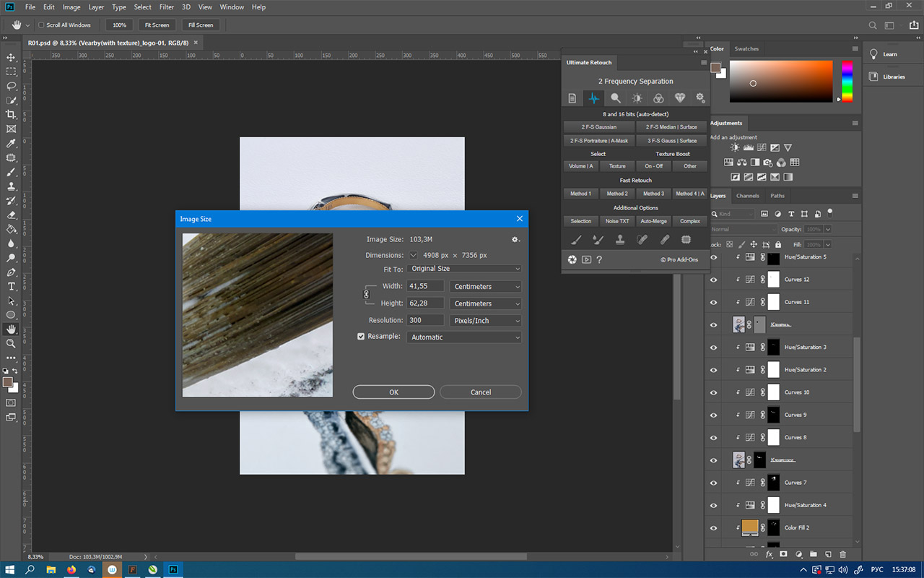Expand the Resample method Automatic dropdown
Image resolution: width=924 pixels, height=578 pixels.
pos(463,337)
